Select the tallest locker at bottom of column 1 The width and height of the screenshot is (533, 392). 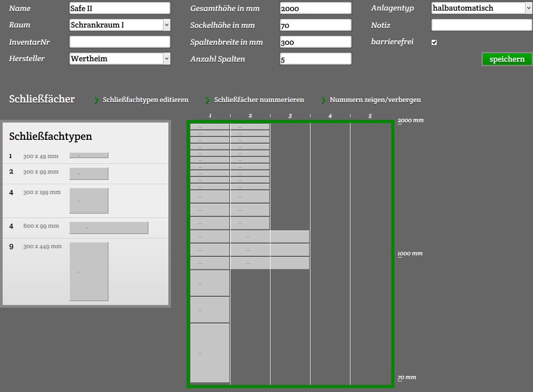point(210,353)
